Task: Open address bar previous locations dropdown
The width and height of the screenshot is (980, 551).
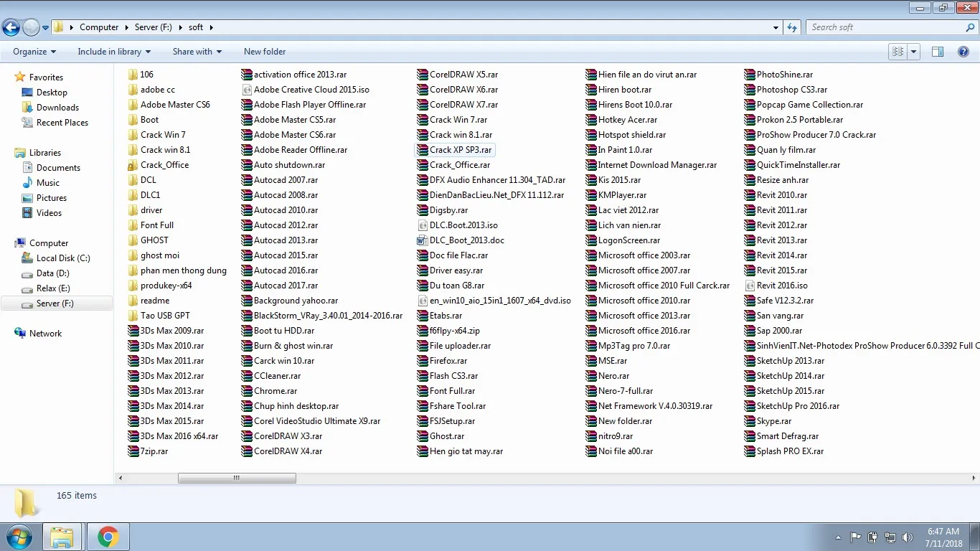Action: (776, 27)
